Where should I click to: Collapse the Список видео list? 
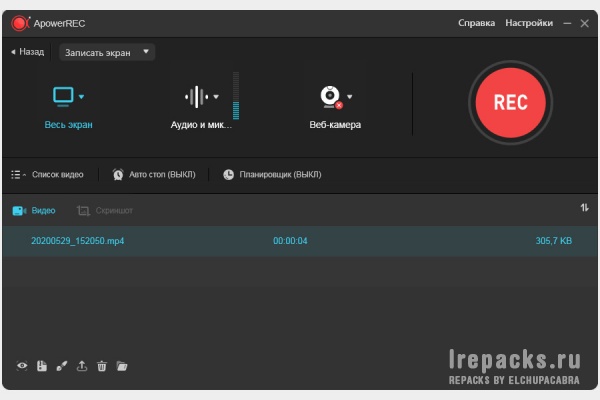pos(57,175)
